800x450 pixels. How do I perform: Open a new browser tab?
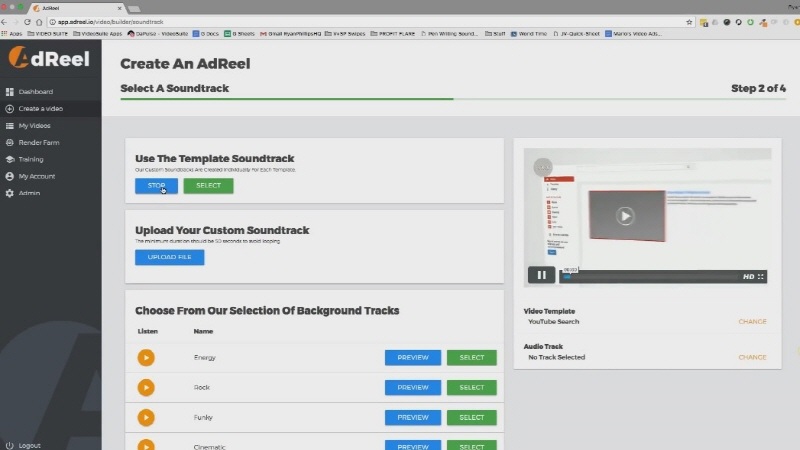[x=134, y=9]
